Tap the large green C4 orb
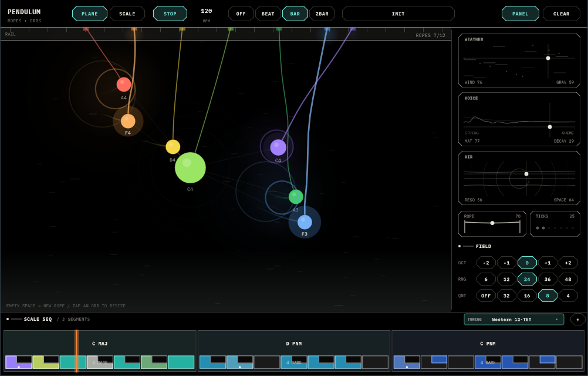Image resolution: width=588 pixels, height=376 pixels. coord(190,168)
